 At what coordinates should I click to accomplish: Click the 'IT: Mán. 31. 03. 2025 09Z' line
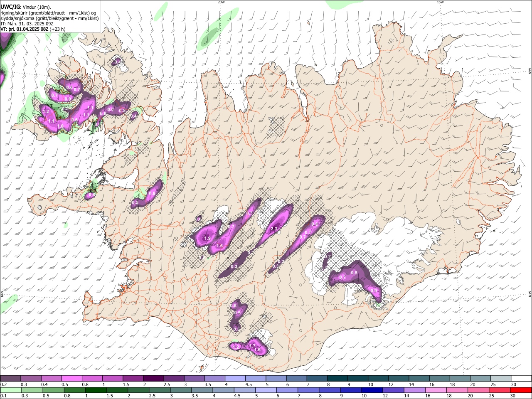(x=27, y=24)
